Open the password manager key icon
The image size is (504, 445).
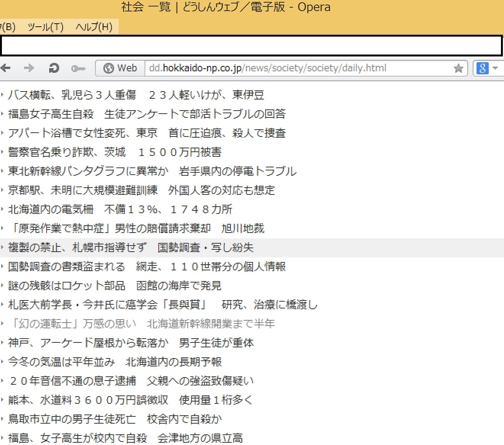[78, 69]
